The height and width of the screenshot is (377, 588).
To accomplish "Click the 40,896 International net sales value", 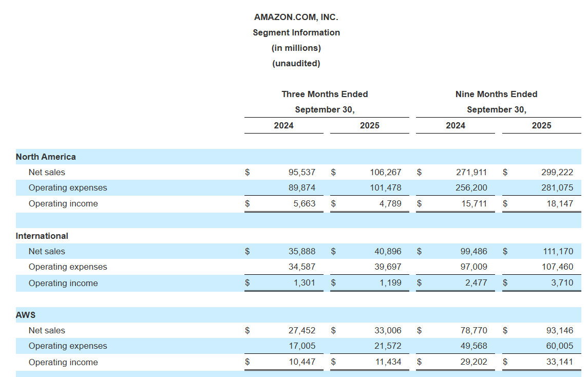I will click(x=388, y=251).
